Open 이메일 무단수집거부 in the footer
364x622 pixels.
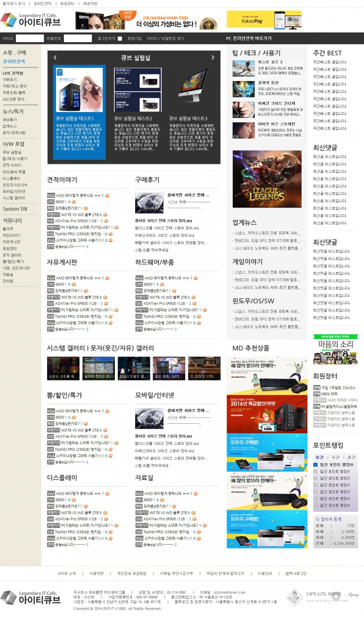point(176,573)
